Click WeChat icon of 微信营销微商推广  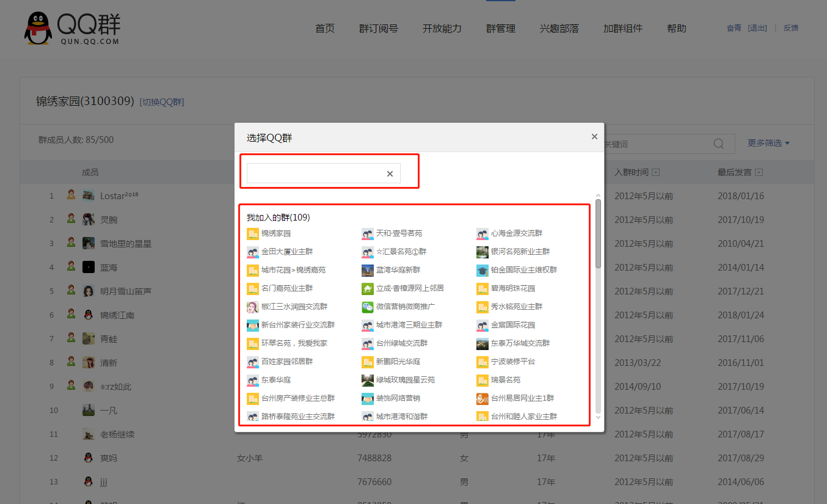[368, 307]
